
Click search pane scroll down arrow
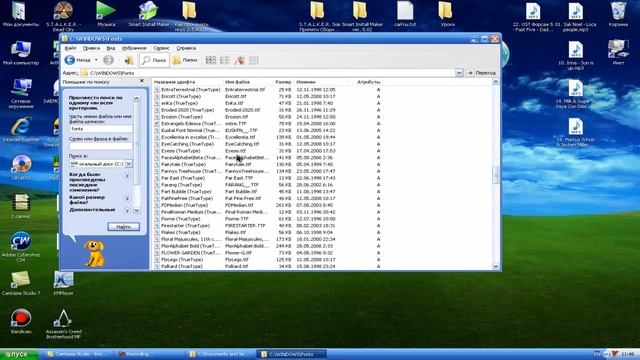click(137, 211)
